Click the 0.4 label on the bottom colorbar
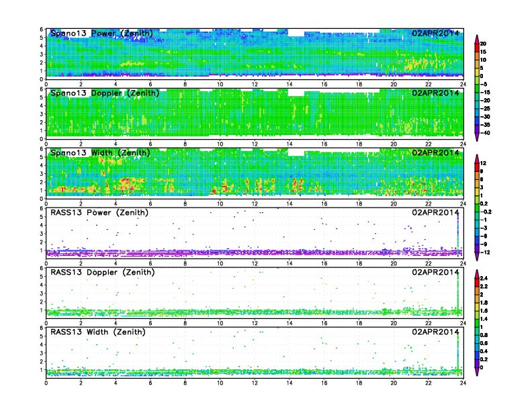The width and height of the screenshot is (532, 411). click(484, 351)
